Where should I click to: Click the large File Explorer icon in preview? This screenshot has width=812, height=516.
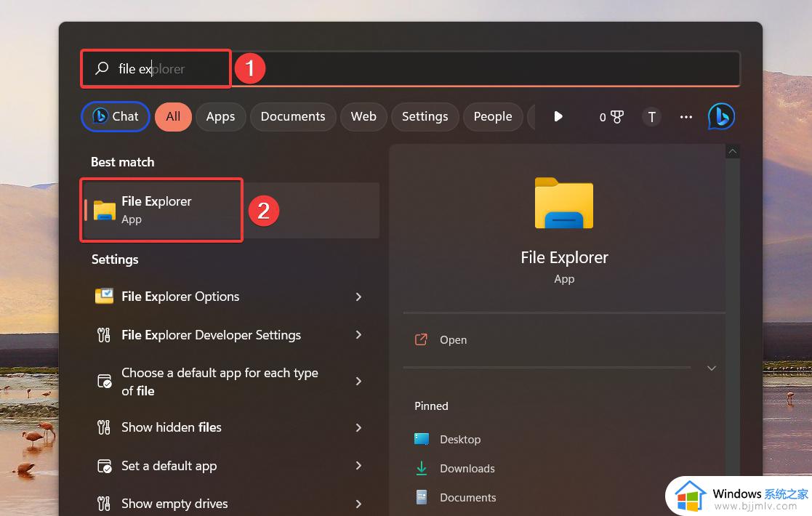coord(564,203)
